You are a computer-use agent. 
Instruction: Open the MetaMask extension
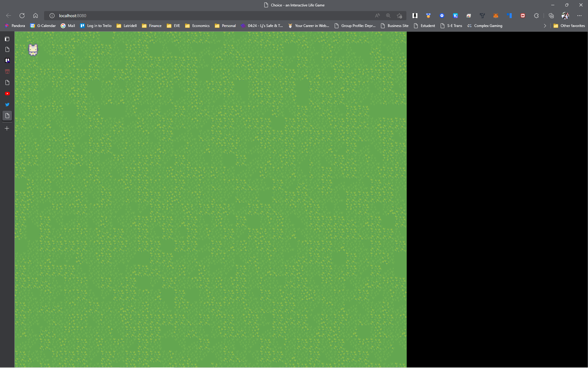pyautogui.click(x=496, y=15)
